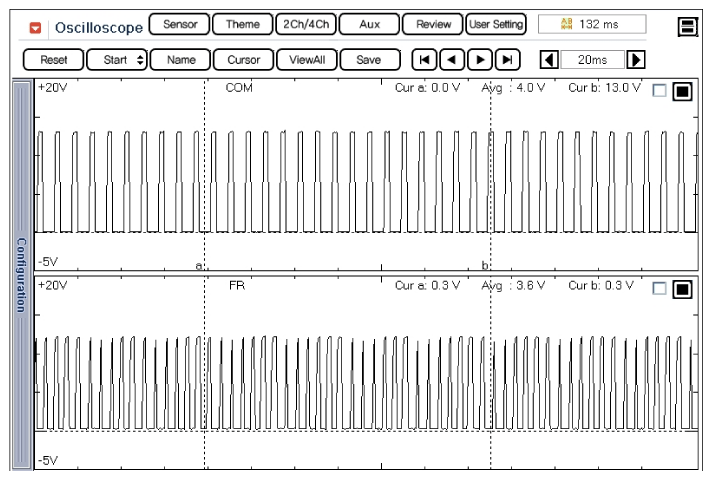712x480 pixels.
Task: Click the COM channel black square icon
Action: coord(683,91)
